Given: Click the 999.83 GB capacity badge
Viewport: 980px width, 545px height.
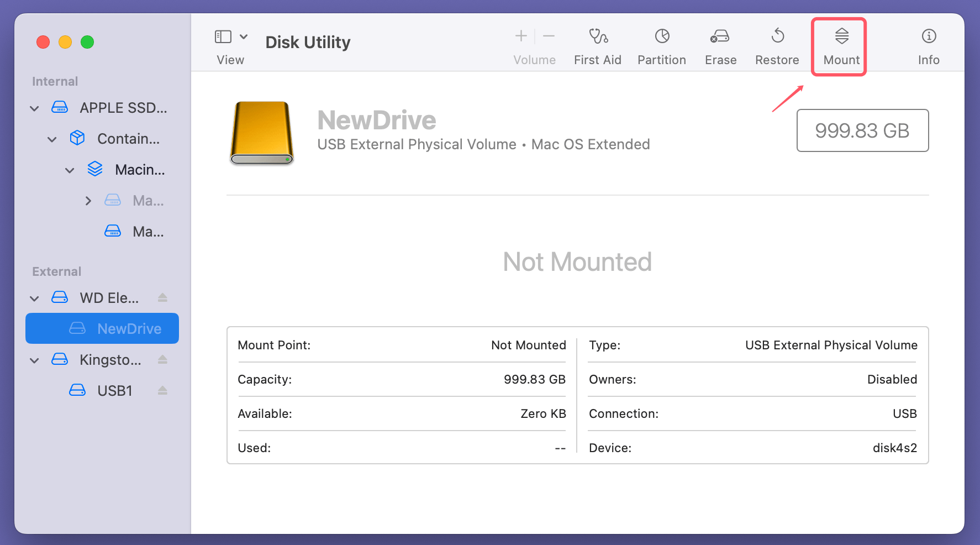Looking at the screenshot, I should point(862,131).
